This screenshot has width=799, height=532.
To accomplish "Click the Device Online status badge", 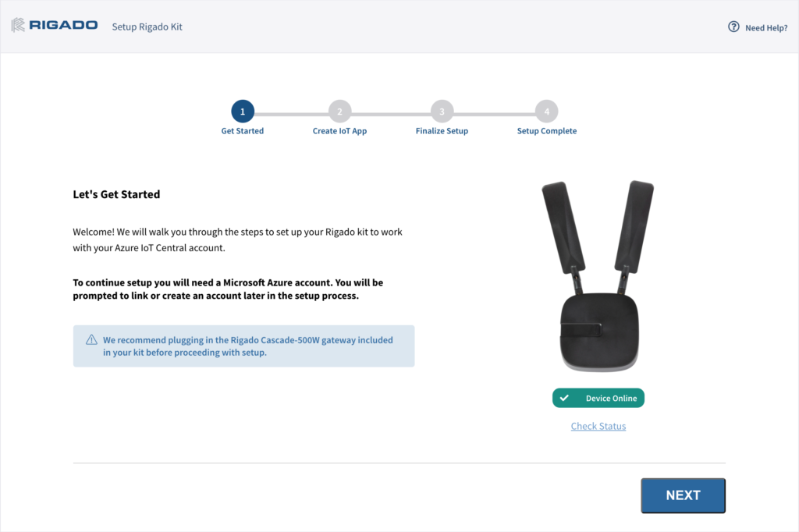I will coord(598,398).
